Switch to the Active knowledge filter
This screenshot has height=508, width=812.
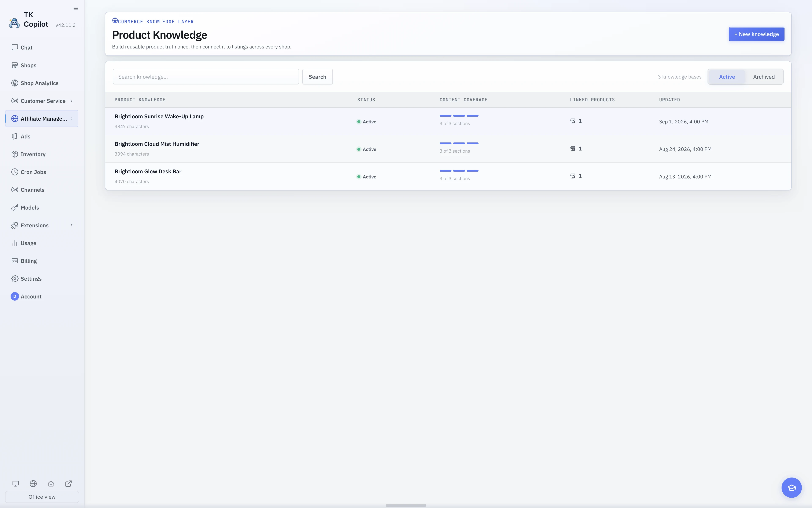click(x=727, y=77)
